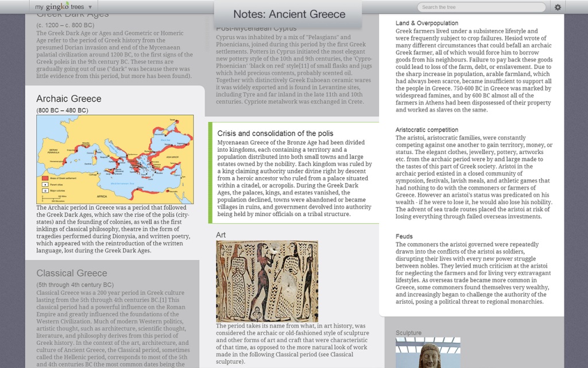Click the Crisis and consolidation of the polis card
588x368 pixels.
295,172
